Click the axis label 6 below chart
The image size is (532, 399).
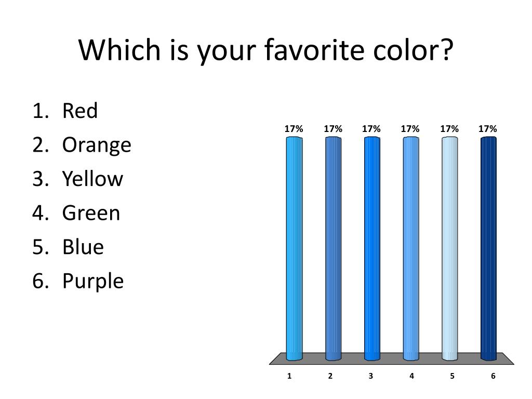[494, 376]
